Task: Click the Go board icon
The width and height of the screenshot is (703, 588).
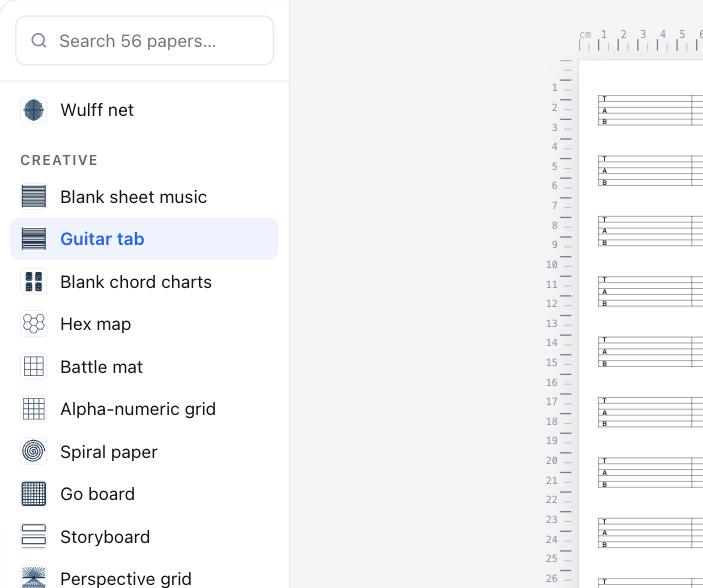Action: 34,494
